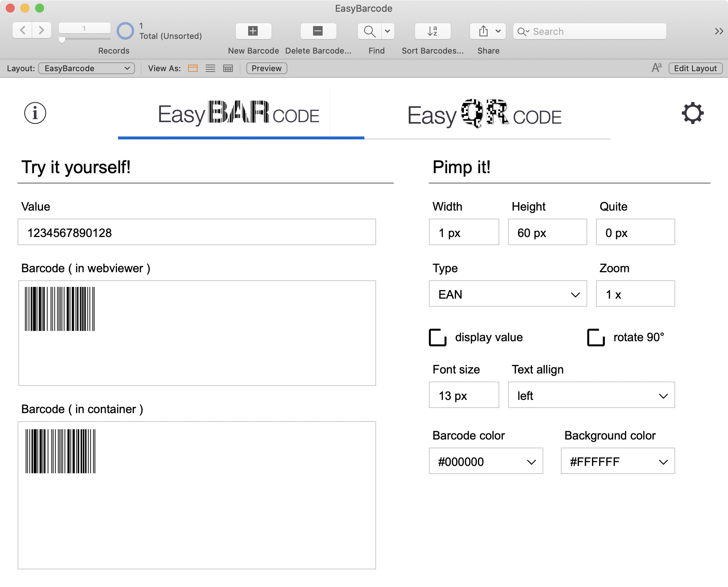This screenshot has width=728, height=587.
Task: Toggle the rotate 90° checkbox
Action: 596,338
